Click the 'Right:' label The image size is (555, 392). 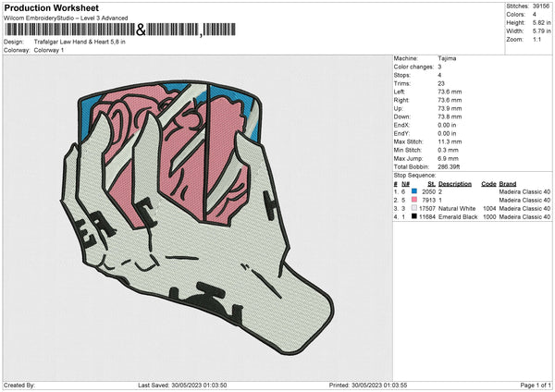click(401, 100)
